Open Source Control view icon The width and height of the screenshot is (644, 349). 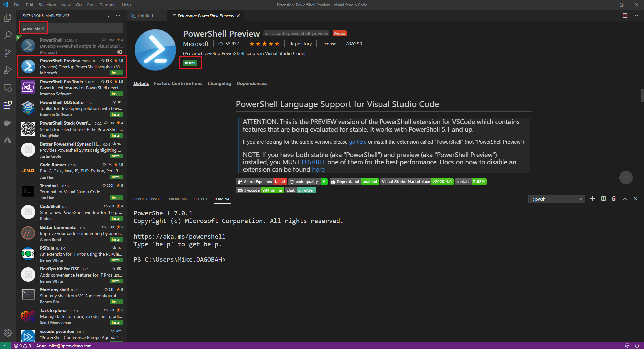pos(8,53)
